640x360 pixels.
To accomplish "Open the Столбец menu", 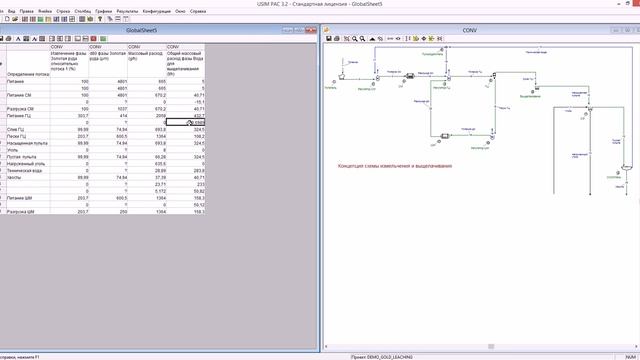I will point(83,11).
